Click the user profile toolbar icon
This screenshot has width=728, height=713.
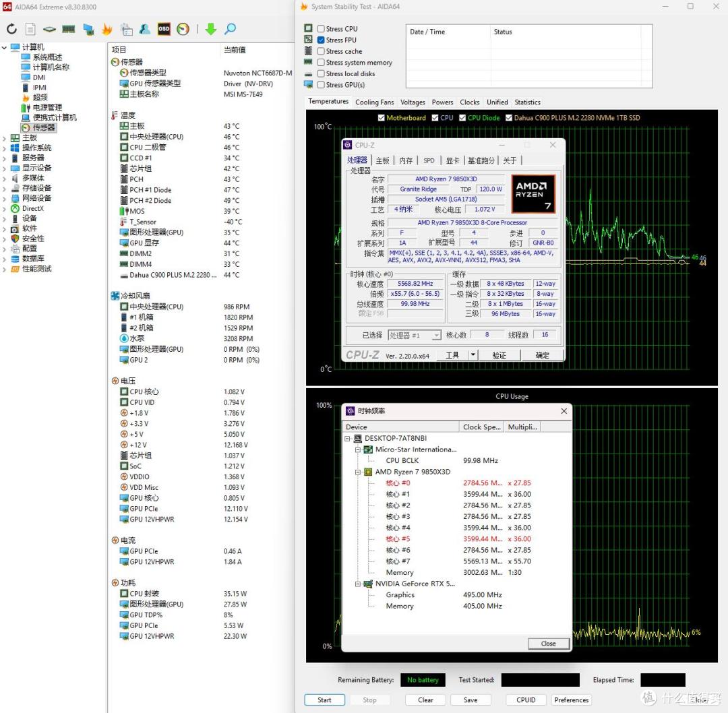pyautogui.click(x=145, y=29)
